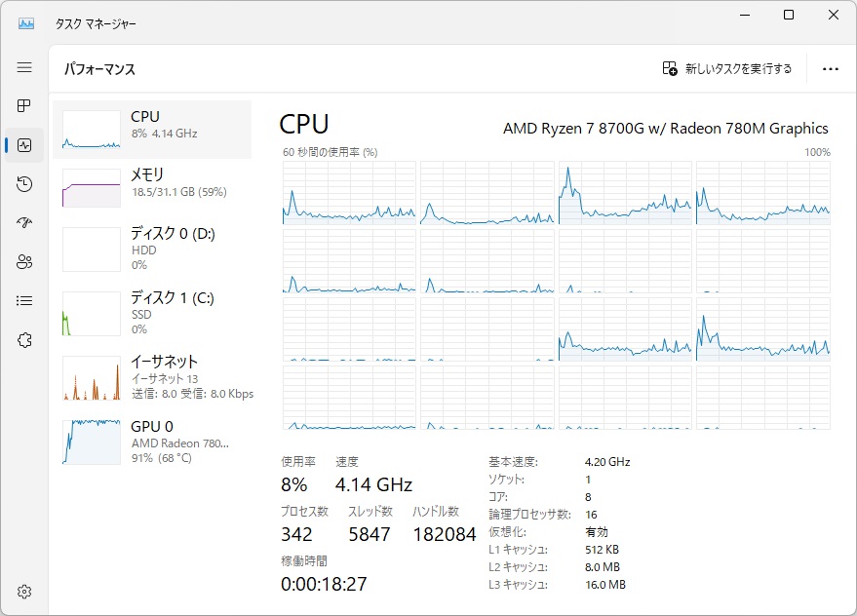This screenshot has height=616, width=857.
Task: Click the bottom-right logical processor graph
Action: pyautogui.click(x=762, y=398)
